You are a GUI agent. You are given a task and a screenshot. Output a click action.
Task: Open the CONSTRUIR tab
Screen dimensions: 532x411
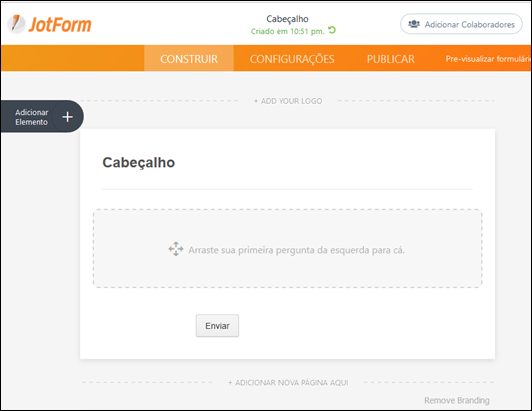(189, 59)
